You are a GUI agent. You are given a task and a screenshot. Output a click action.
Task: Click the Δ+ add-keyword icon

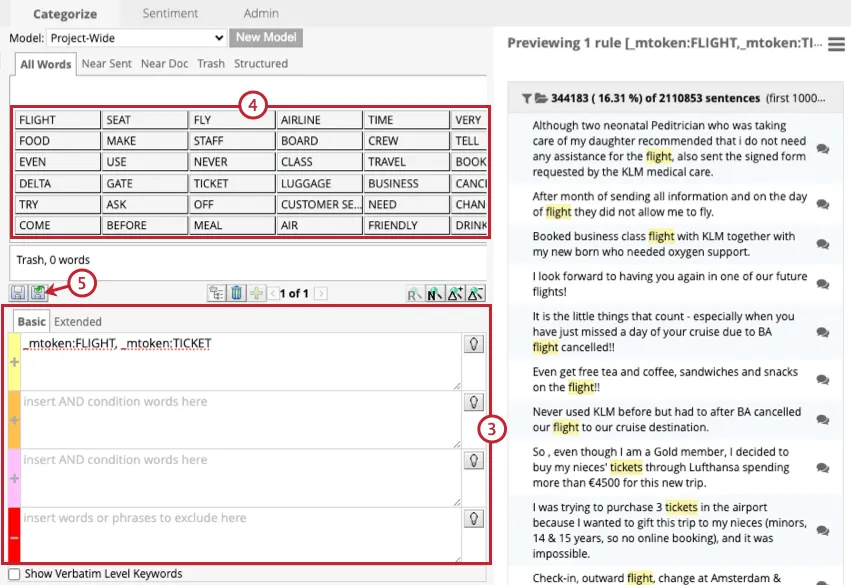(456, 293)
